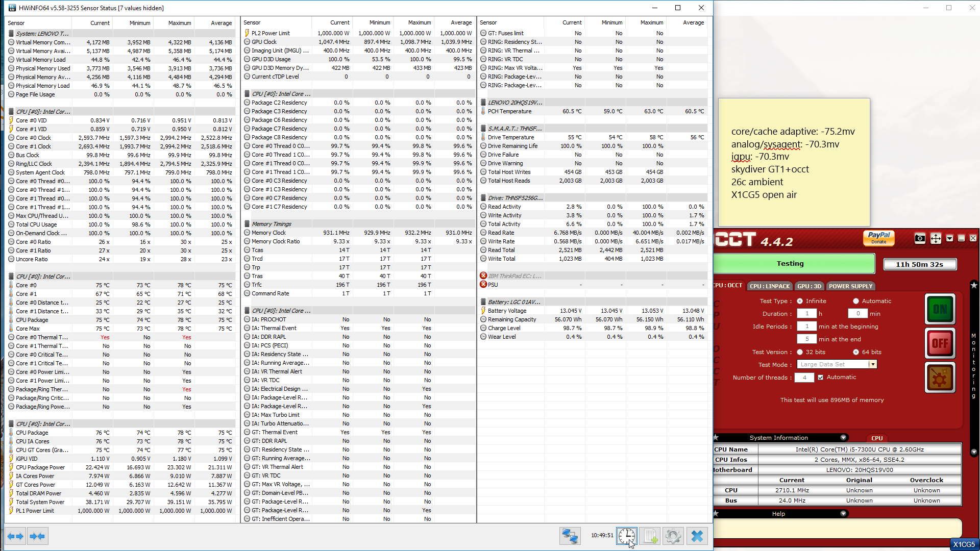980x551 pixels.
Task: Click the first Sensor column header
Action: tap(38, 23)
